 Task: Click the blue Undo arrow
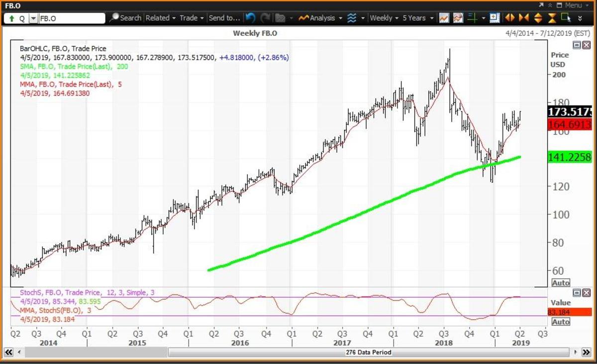(x=251, y=18)
